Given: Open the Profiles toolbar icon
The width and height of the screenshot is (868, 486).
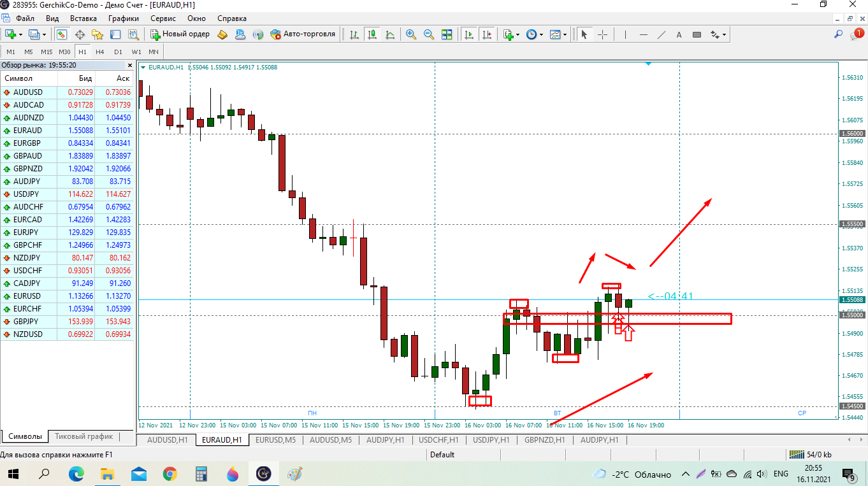Looking at the screenshot, I should point(34,34).
